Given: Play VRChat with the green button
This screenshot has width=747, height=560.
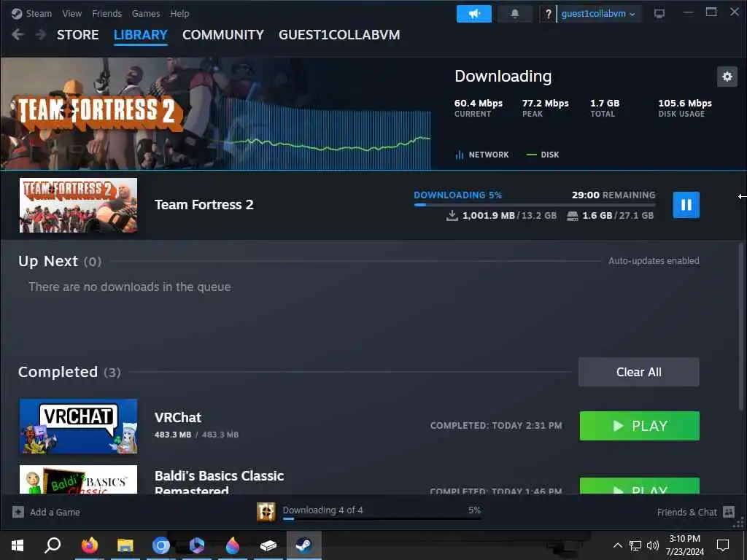Looking at the screenshot, I should point(639,426).
